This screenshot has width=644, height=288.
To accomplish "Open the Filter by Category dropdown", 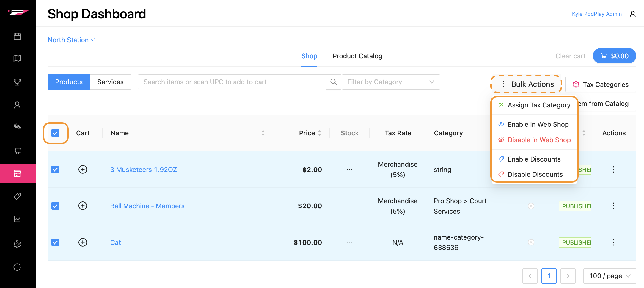I will pos(390,82).
